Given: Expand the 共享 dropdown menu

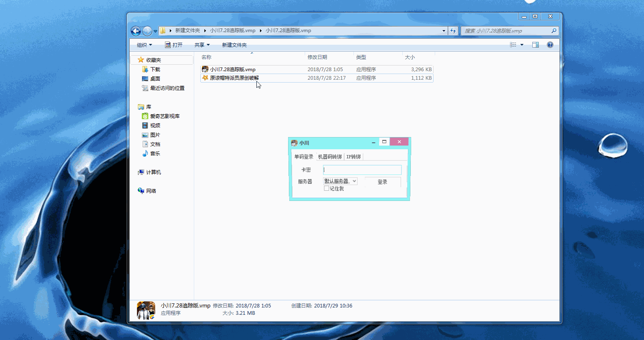Looking at the screenshot, I should [202, 45].
